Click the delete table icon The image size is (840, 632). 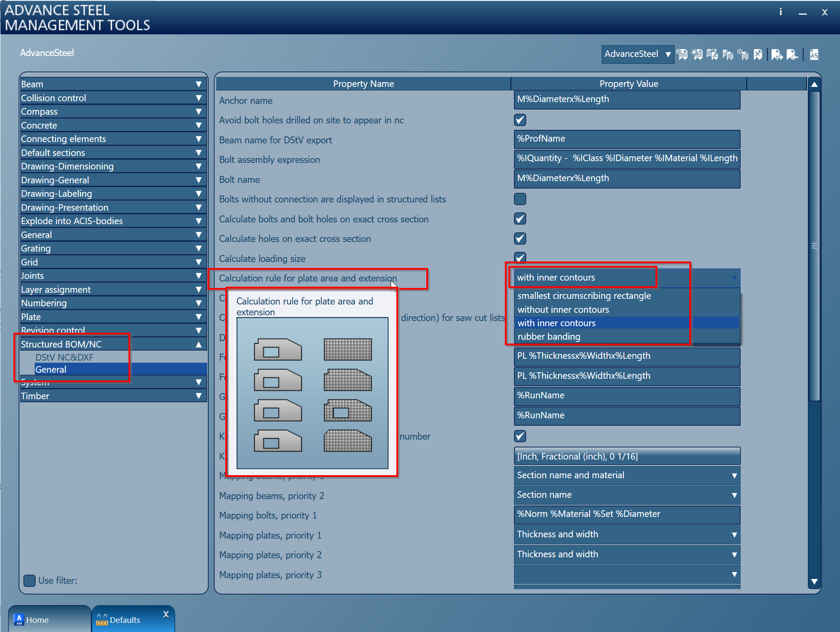click(x=758, y=54)
